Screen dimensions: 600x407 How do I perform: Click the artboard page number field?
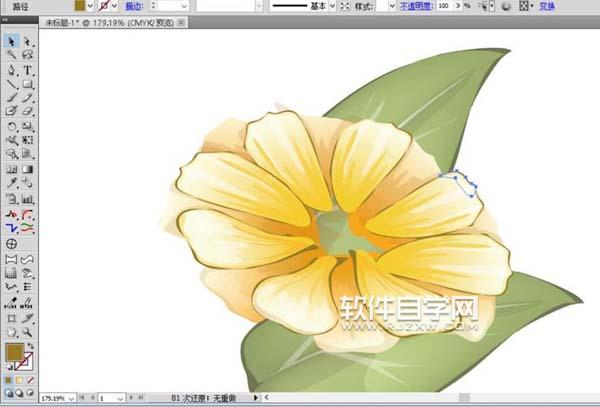click(109, 398)
